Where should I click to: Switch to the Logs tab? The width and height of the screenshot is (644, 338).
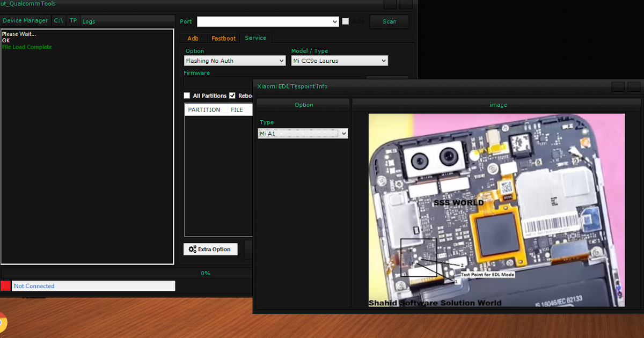pos(89,21)
